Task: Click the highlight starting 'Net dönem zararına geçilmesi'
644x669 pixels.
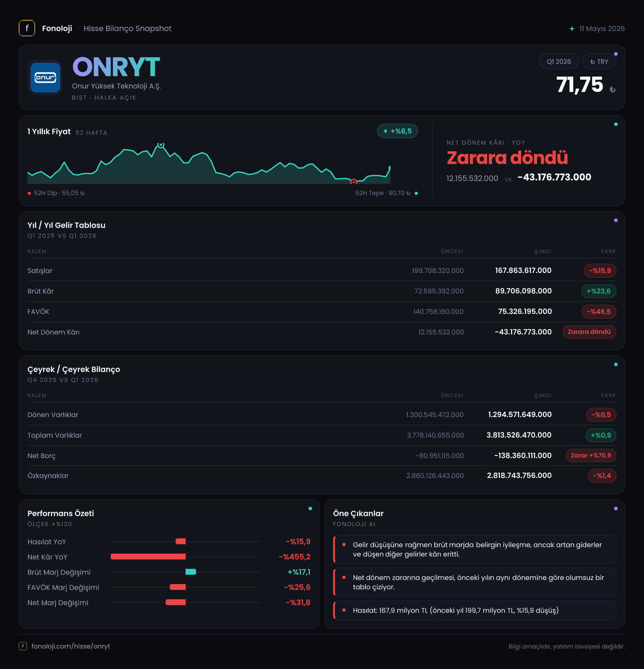Action: [475, 582]
